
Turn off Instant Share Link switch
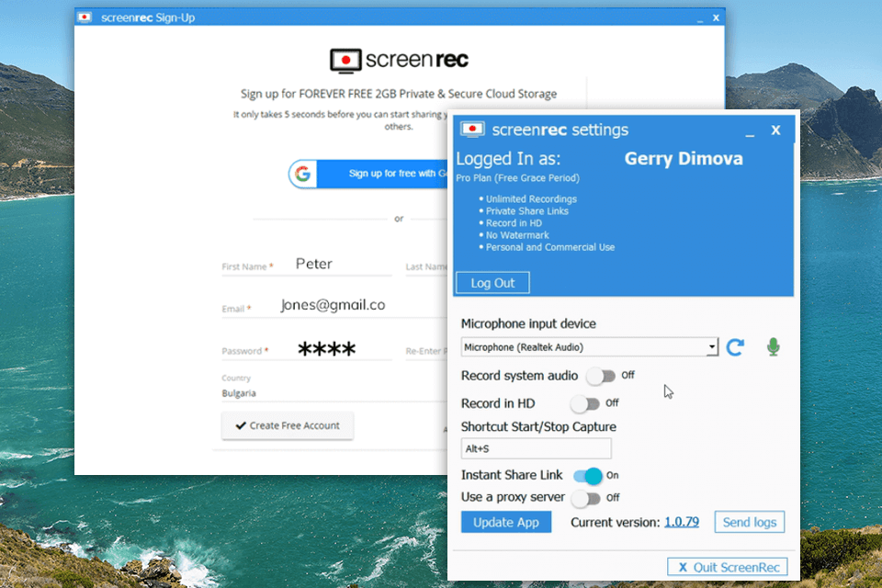[x=588, y=476]
